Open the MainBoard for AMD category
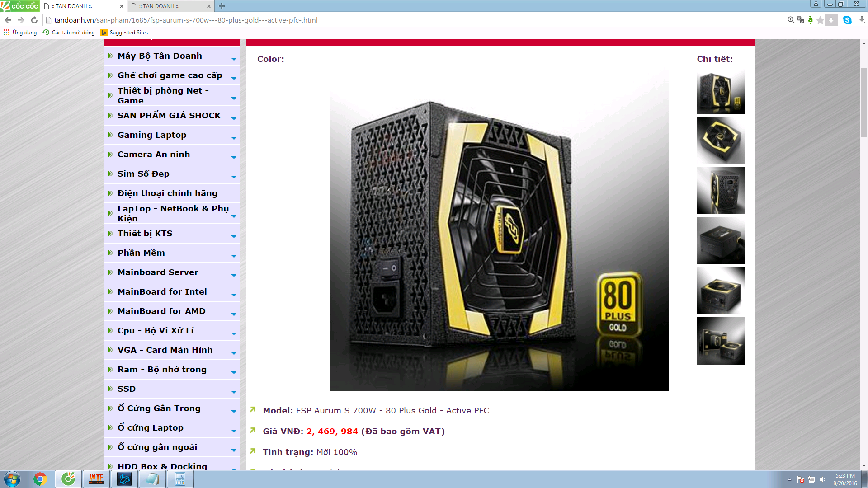 (x=172, y=311)
